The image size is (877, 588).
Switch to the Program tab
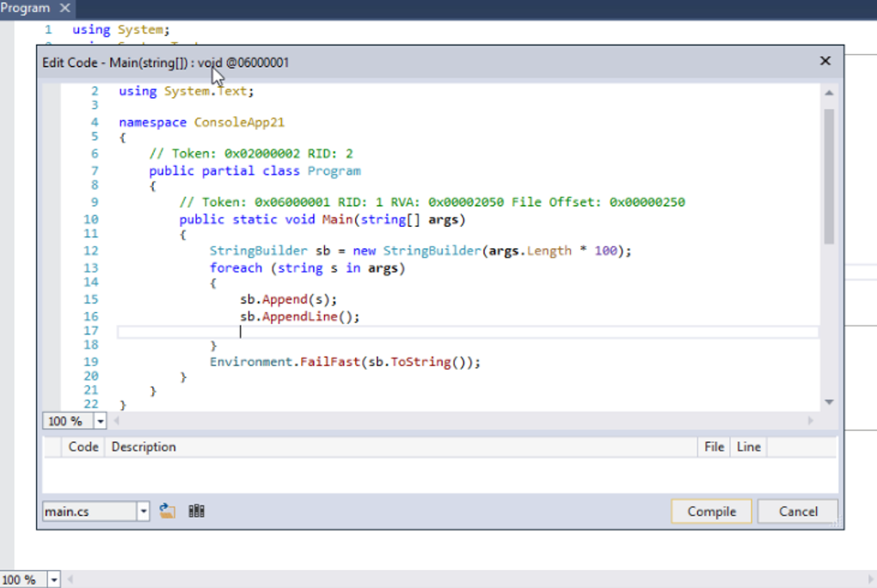pyautogui.click(x=25, y=8)
